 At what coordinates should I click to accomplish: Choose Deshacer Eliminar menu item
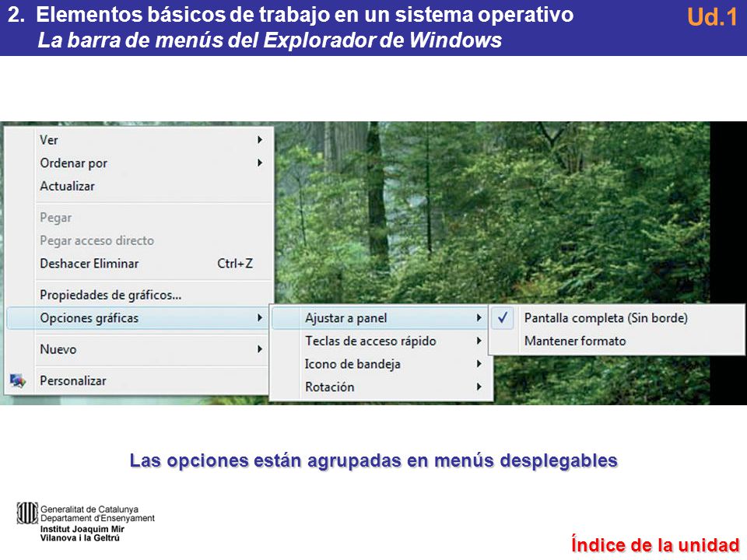(139, 264)
